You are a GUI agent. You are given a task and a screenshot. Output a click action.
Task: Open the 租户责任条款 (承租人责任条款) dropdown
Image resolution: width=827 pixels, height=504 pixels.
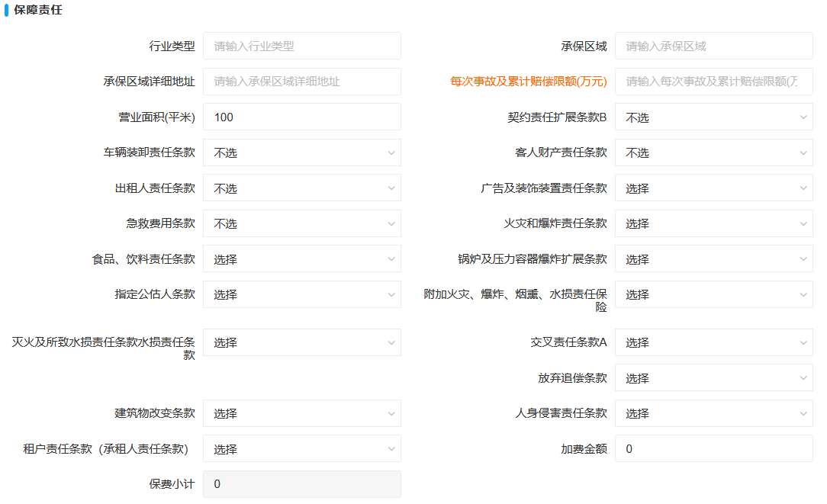coord(301,448)
